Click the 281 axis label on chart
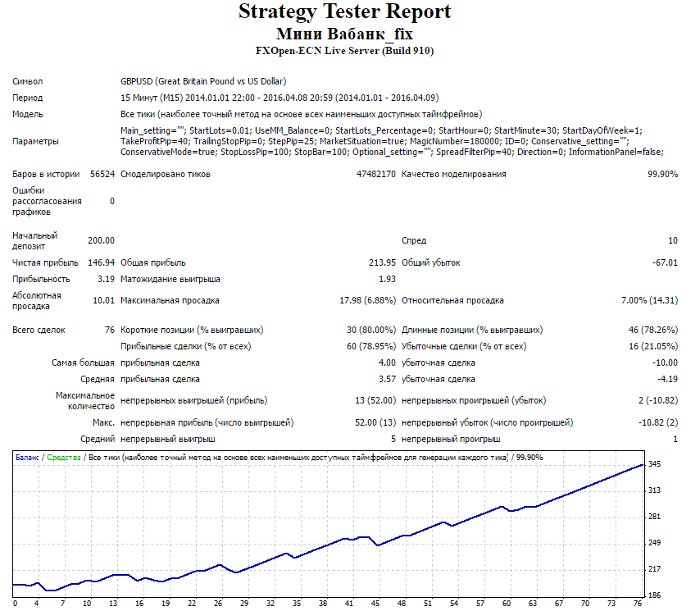 point(654,517)
